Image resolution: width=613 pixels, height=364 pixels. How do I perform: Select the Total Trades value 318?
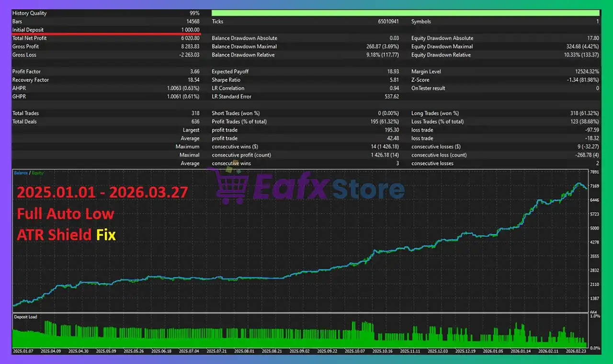click(x=195, y=114)
